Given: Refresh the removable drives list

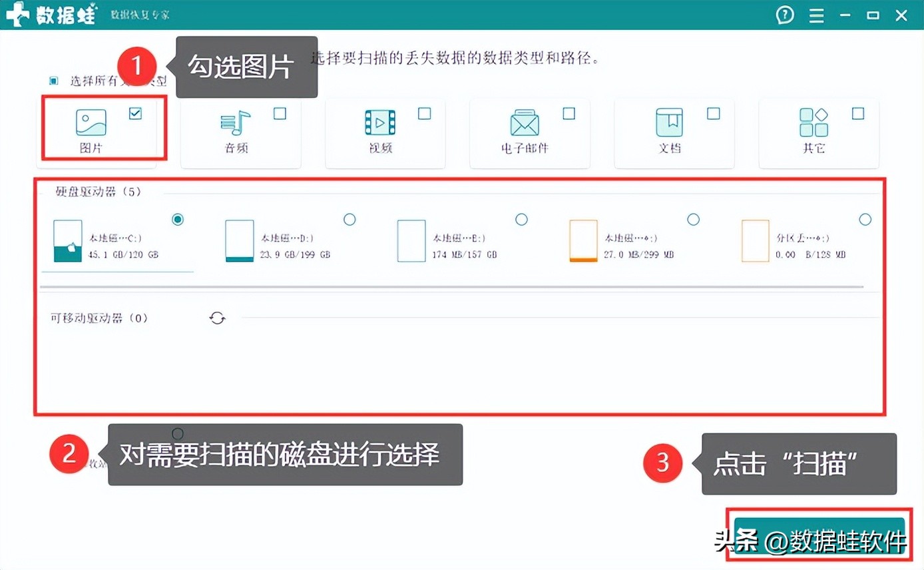Looking at the screenshot, I should [216, 318].
